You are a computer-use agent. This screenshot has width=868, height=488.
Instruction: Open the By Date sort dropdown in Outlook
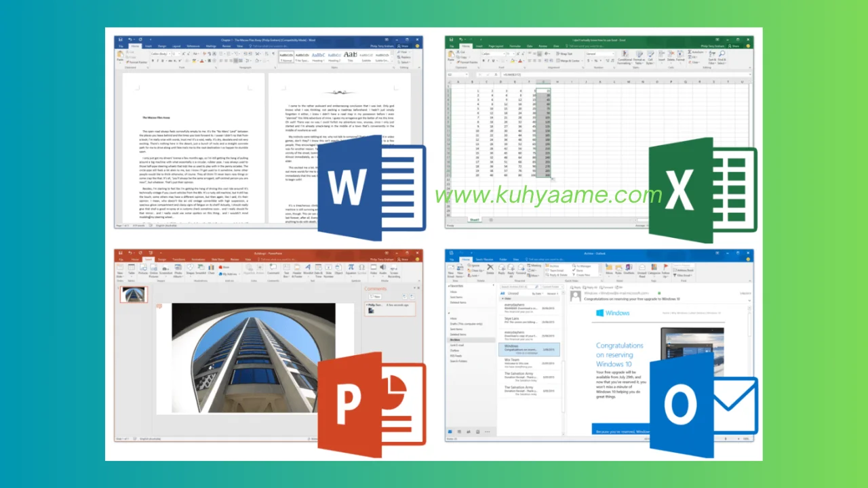tap(538, 293)
